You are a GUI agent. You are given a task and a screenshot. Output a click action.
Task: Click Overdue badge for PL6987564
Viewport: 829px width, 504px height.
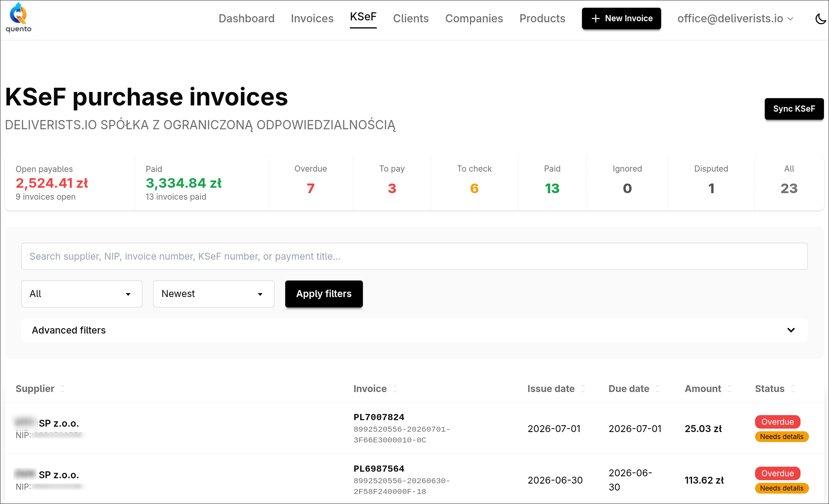777,474
